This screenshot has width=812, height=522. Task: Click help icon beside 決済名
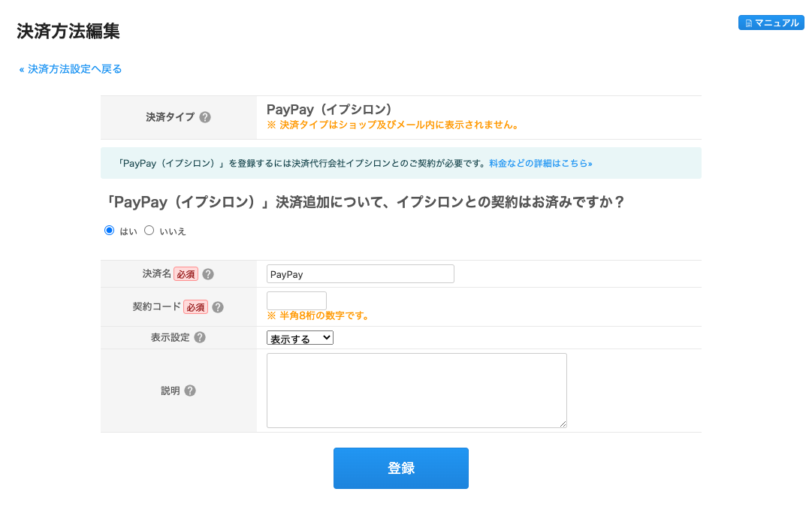tap(208, 274)
